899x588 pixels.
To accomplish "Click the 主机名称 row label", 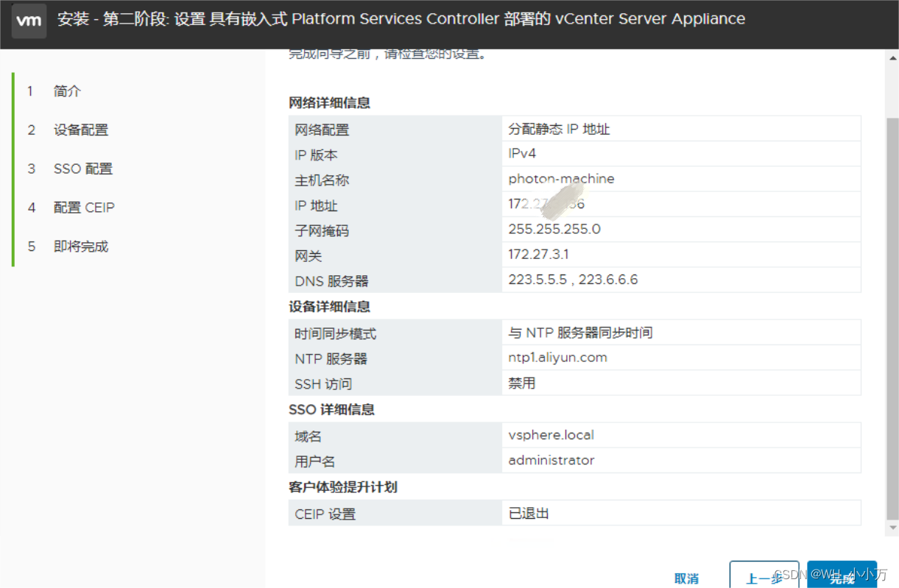I will point(322,180).
